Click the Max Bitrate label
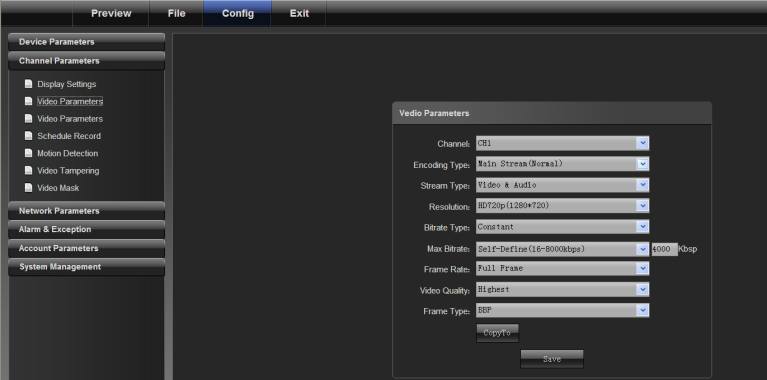Viewport: 767px width, 380px height. point(448,249)
